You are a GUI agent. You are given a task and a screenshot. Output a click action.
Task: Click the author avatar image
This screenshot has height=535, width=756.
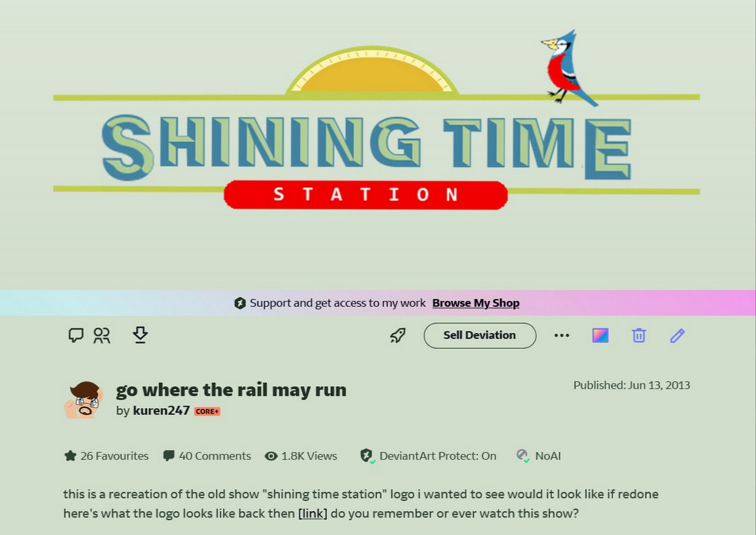(84, 400)
